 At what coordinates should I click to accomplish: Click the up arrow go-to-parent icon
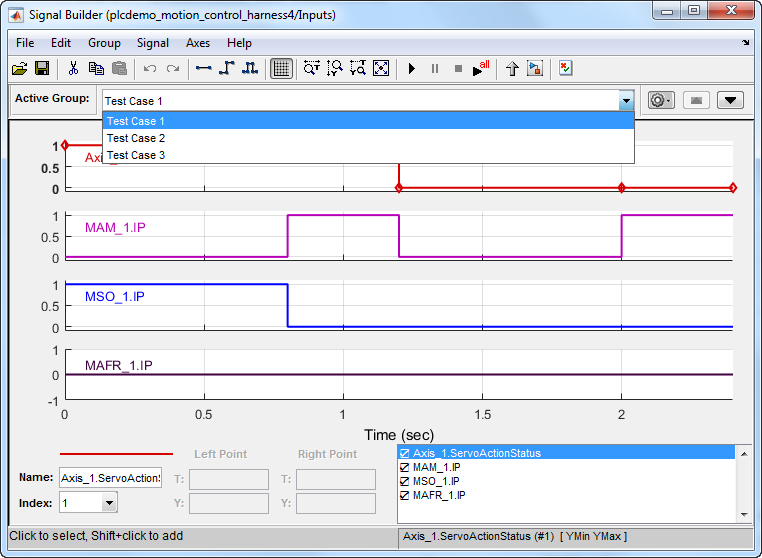512,69
